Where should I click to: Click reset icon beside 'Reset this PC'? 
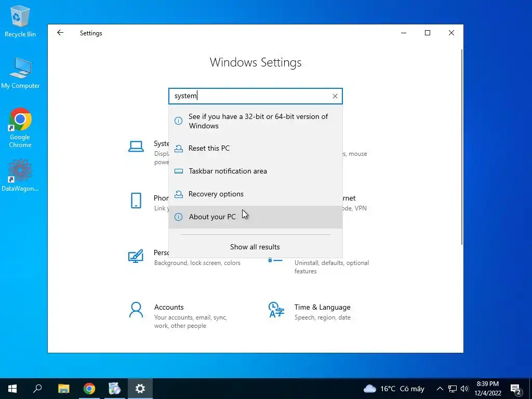179,148
